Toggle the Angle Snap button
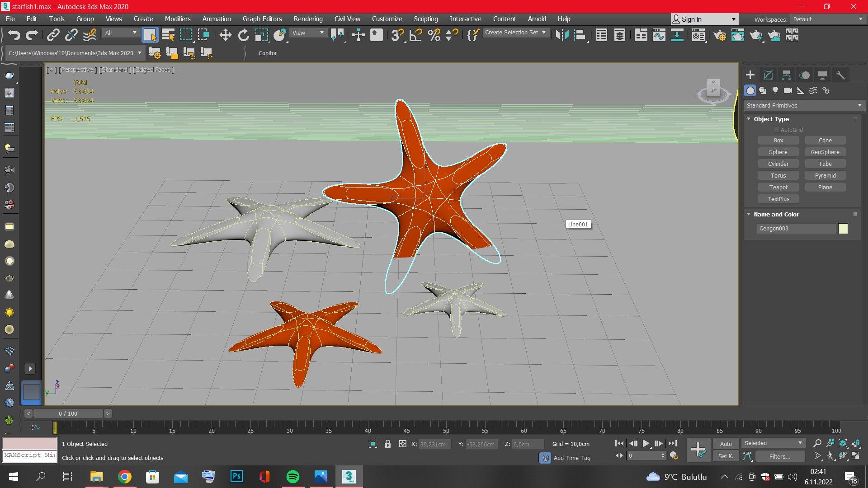The width and height of the screenshot is (868, 488). point(415,35)
